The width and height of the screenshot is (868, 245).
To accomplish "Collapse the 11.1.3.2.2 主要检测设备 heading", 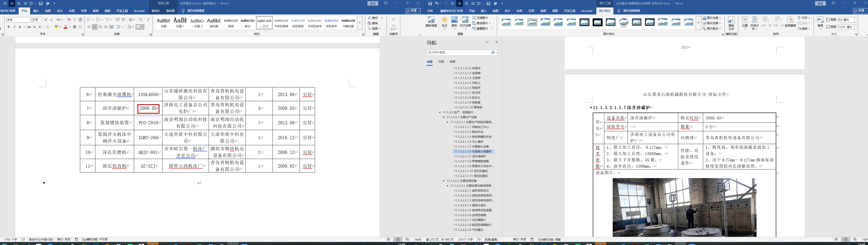I will [x=444, y=181].
